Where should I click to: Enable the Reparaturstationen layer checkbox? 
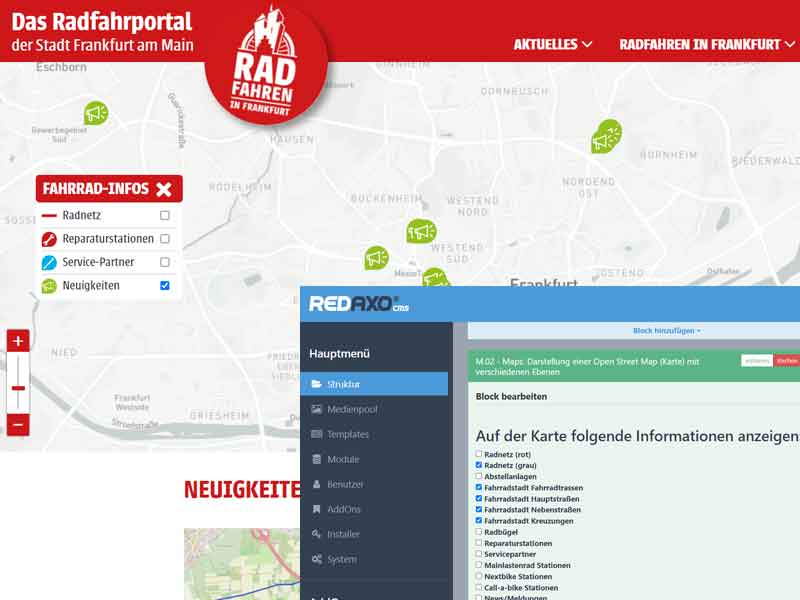click(x=164, y=239)
